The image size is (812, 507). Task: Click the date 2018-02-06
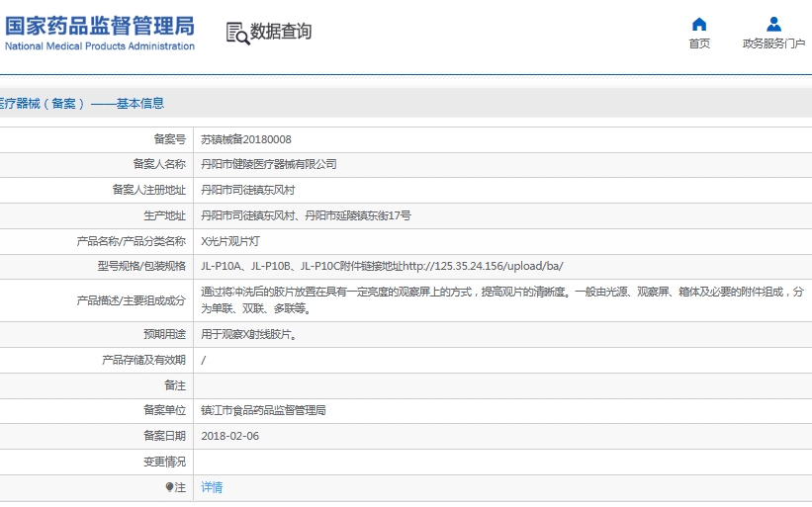pos(229,436)
